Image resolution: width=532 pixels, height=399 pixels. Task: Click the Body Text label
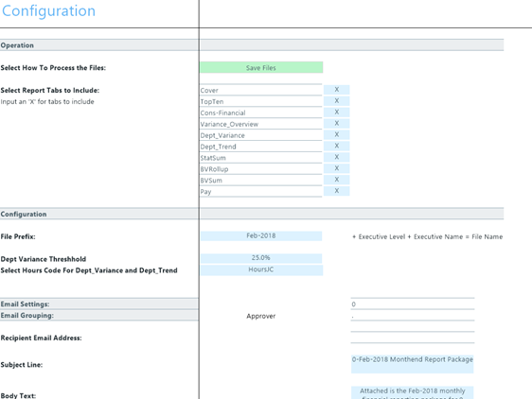coord(18,395)
